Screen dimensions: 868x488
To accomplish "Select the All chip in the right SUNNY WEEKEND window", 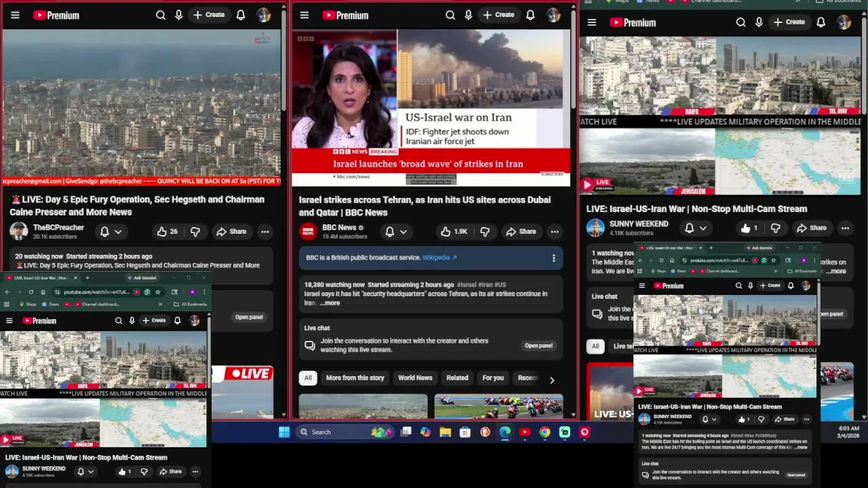I will (x=595, y=346).
